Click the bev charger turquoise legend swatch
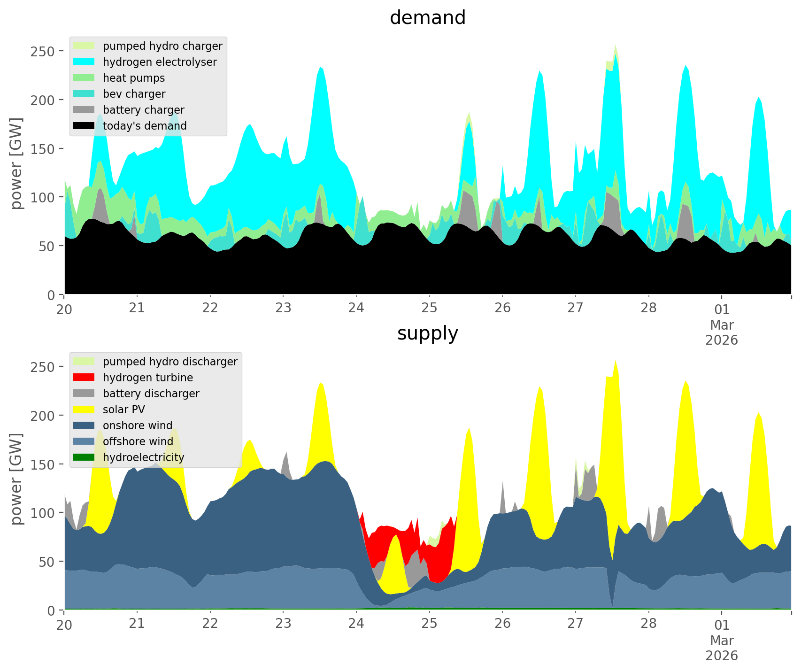This screenshot has height=672, width=801. (x=84, y=94)
